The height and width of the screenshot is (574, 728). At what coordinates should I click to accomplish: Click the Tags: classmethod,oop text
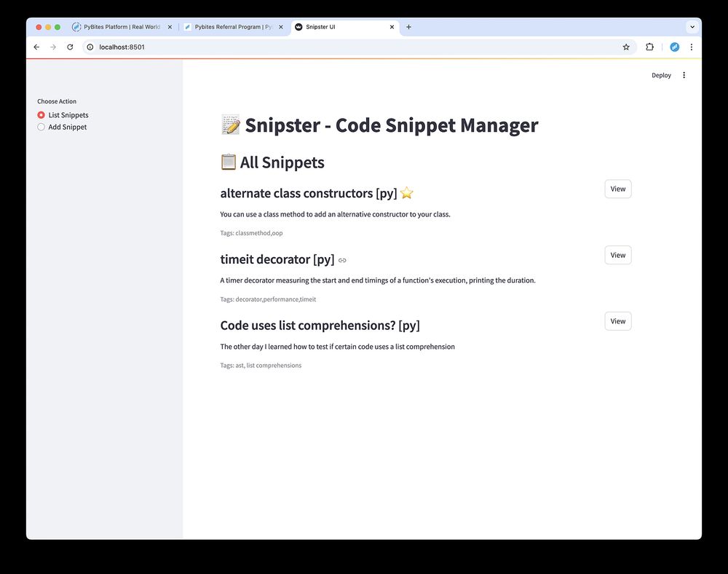tap(251, 233)
